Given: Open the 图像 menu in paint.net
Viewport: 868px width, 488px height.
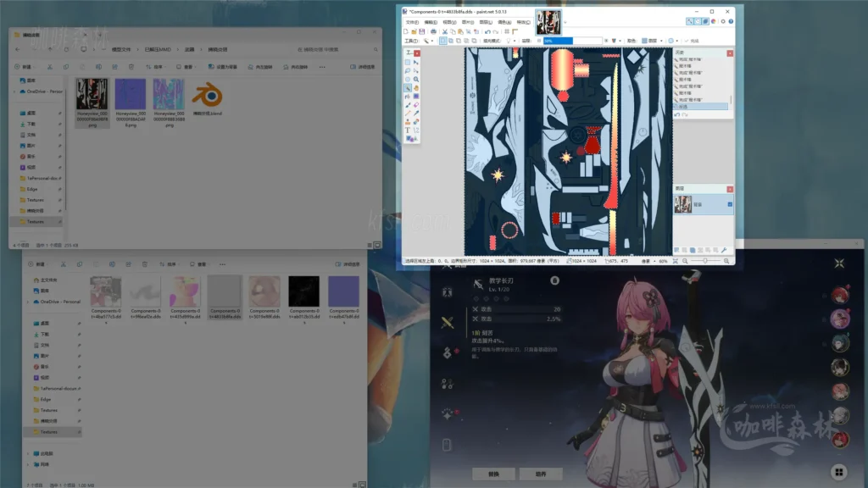Looking at the screenshot, I should (469, 22).
